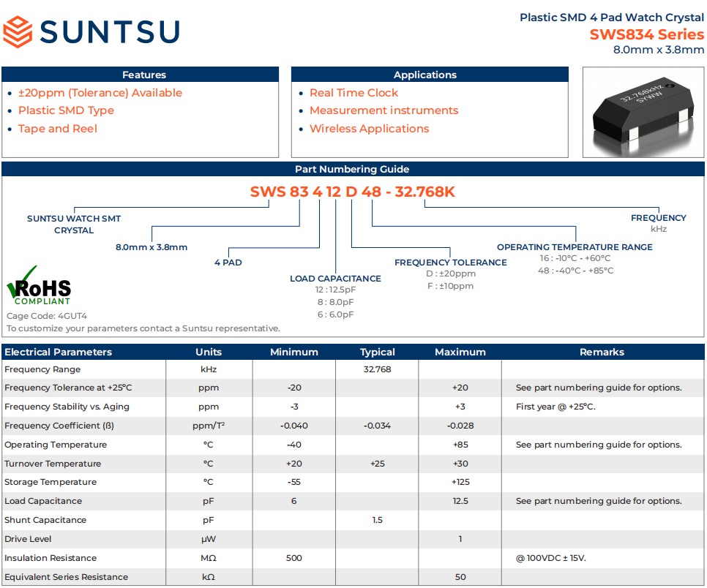Click the 'First year @ +25°C.' remark
The width and height of the screenshot is (707, 588).
[x=555, y=407]
